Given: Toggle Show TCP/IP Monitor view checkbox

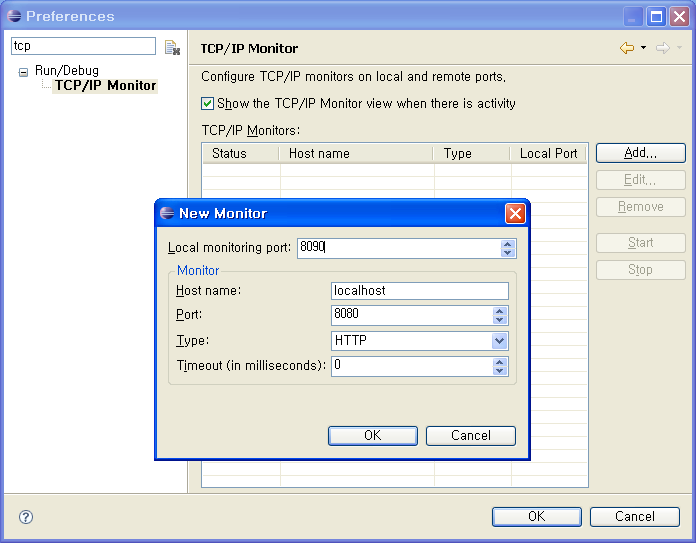Looking at the screenshot, I should 208,104.
